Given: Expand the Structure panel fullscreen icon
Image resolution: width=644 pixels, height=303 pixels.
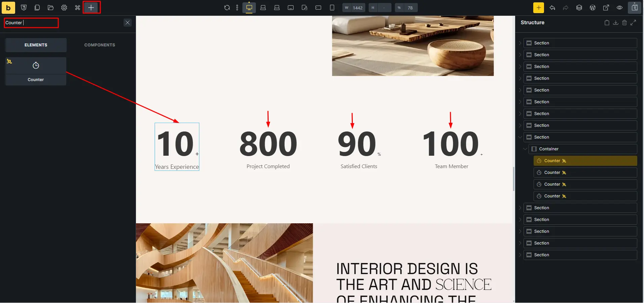Looking at the screenshot, I should coord(633,23).
